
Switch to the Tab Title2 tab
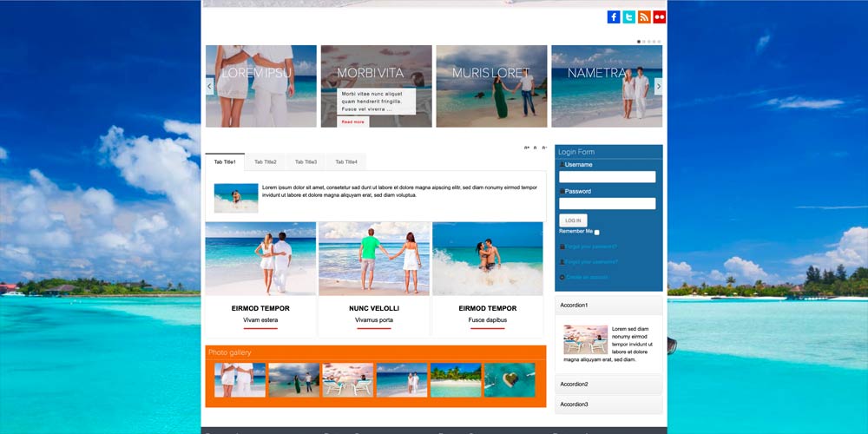coord(266,162)
